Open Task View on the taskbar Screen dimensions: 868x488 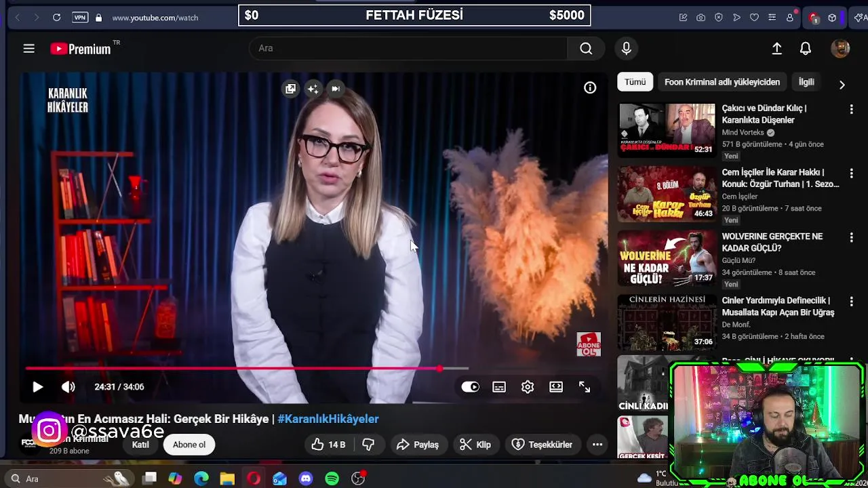pos(150,479)
